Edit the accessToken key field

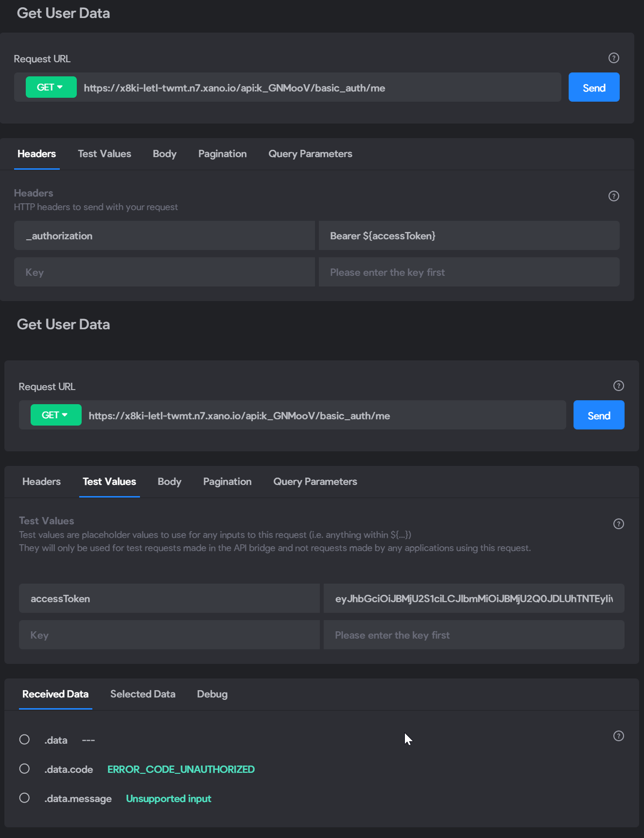(169, 598)
